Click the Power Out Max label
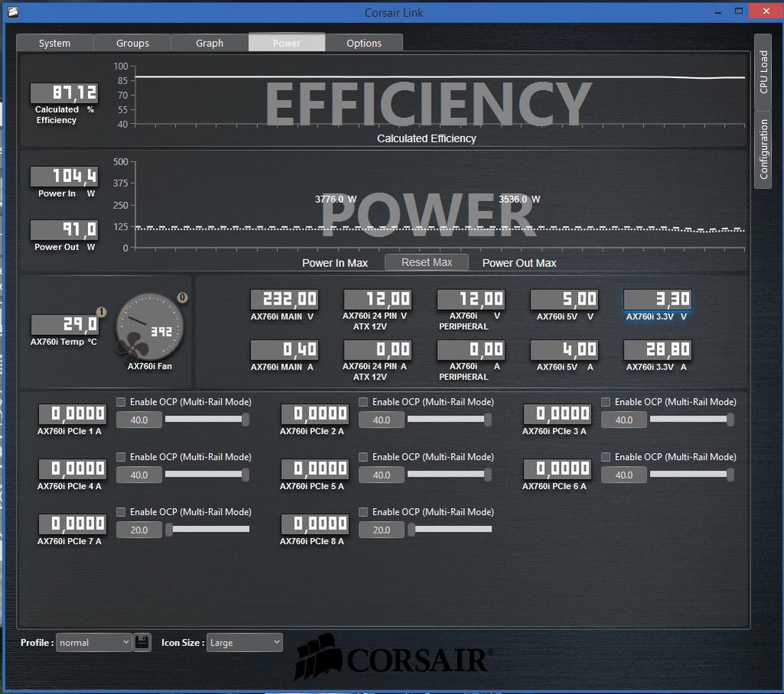The height and width of the screenshot is (694, 784). pos(519,262)
